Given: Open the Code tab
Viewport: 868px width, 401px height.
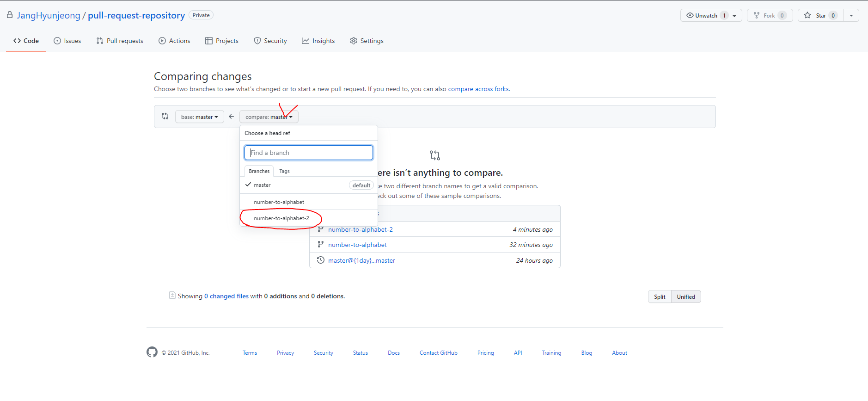Looking at the screenshot, I should [x=26, y=41].
